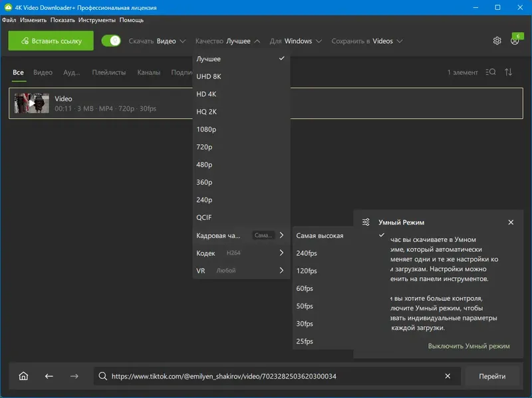Click the sliders icon in Умный Режим popup
The height and width of the screenshot is (398, 532).
[366, 223]
